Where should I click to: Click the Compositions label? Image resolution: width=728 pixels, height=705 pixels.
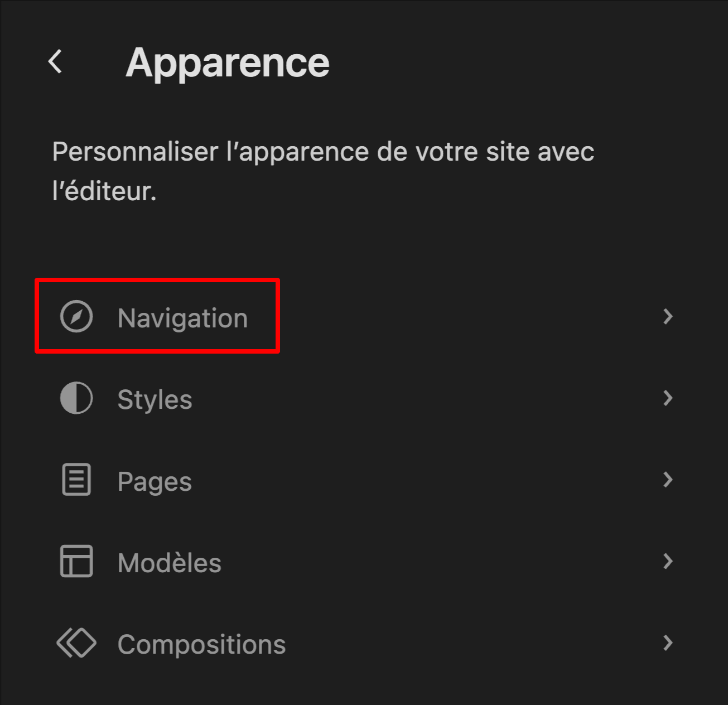point(201,643)
